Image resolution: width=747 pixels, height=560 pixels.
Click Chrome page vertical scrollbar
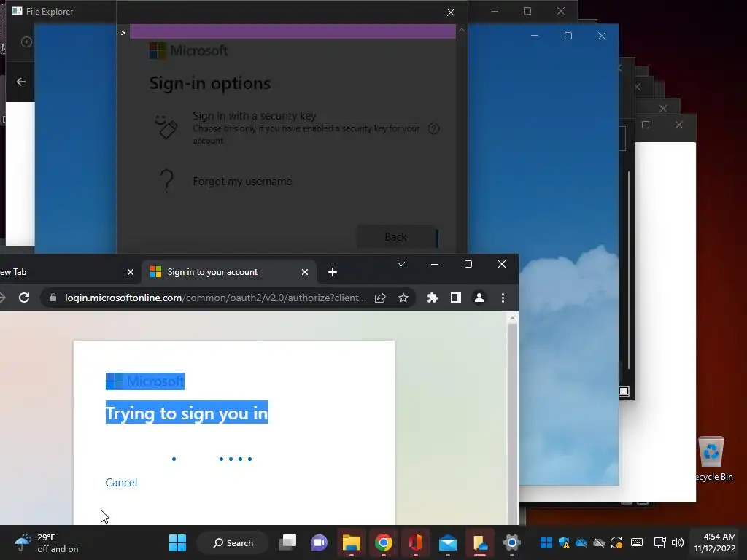click(513, 424)
